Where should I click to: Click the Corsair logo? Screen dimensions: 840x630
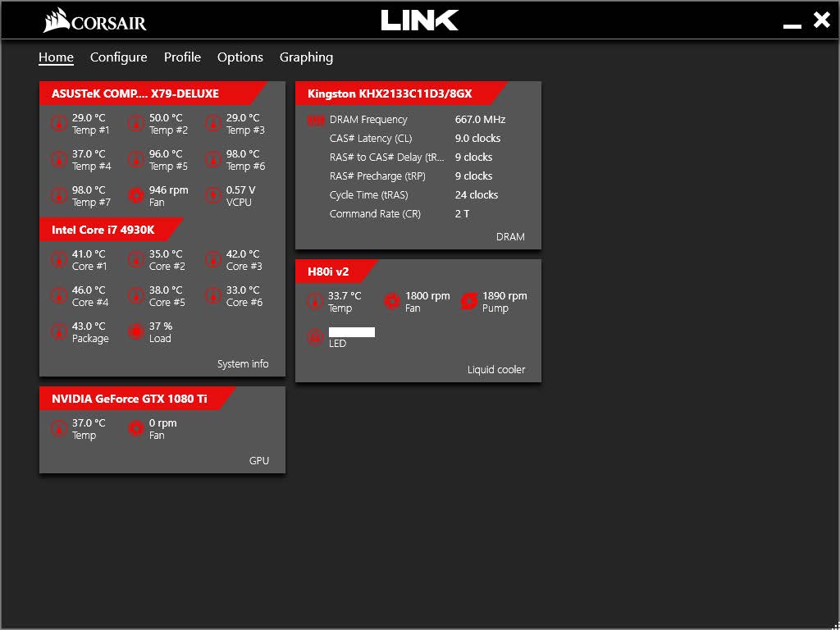pyautogui.click(x=95, y=21)
